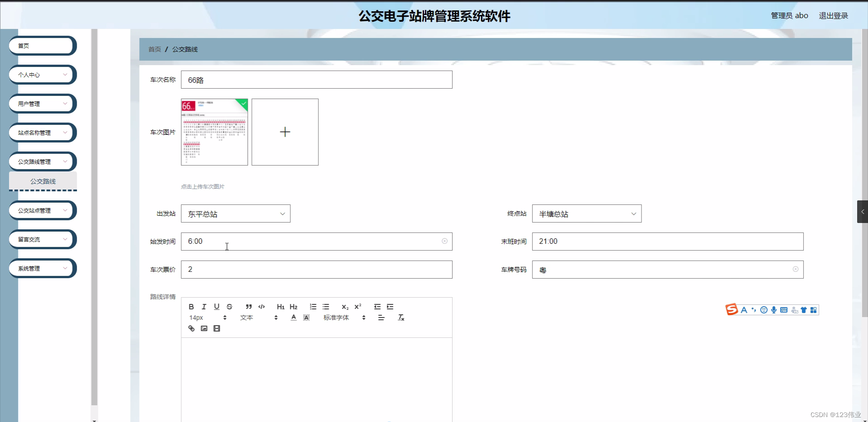Insert a blockquote in the route details editor
Image resolution: width=868 pixels, height=422 pixels.
[248, 307]
